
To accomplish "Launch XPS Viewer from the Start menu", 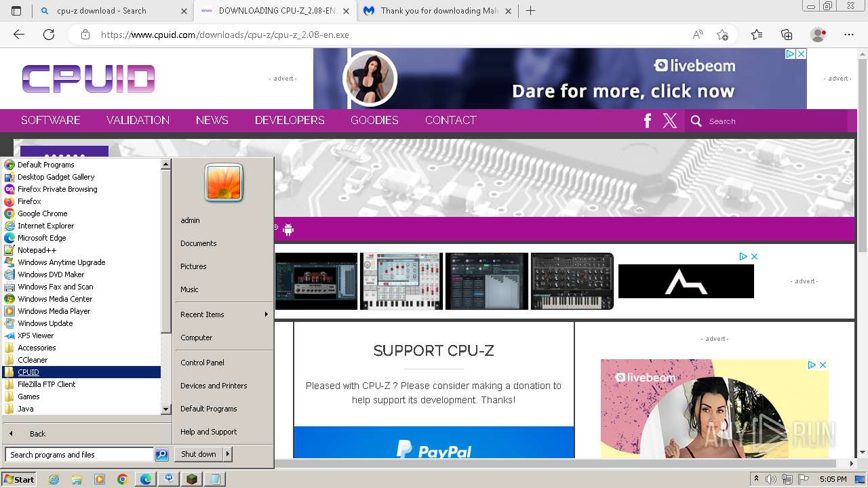I will 35,335.
